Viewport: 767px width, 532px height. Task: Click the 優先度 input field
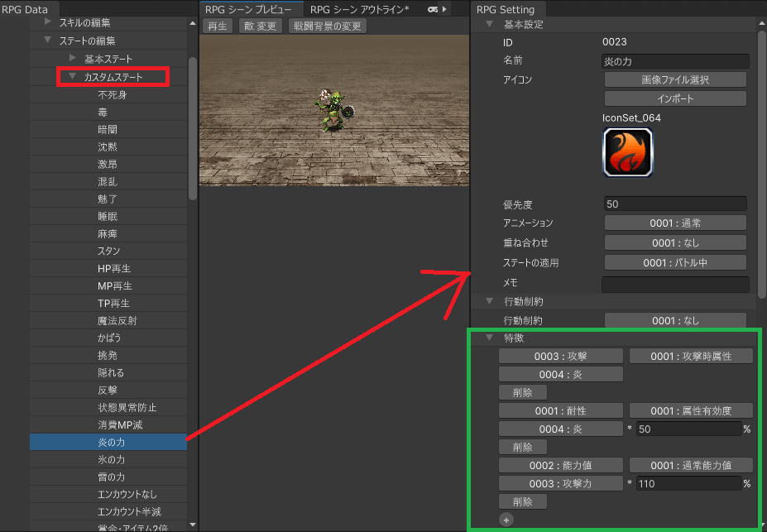[x=675, y=204]
